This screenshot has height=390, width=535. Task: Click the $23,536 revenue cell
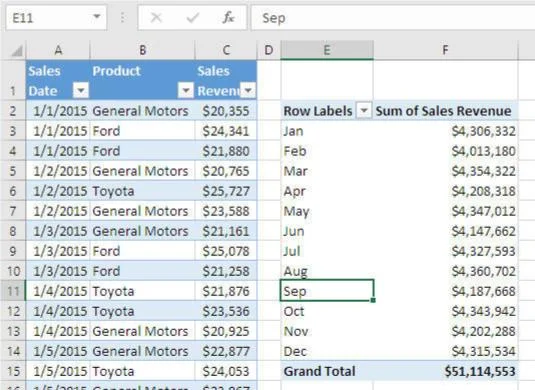tap(226, 311)
